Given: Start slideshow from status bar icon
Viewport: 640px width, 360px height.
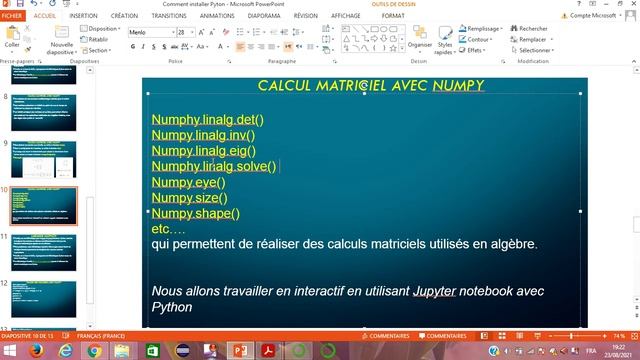Looking at the screenshot, I should [537, 336].
